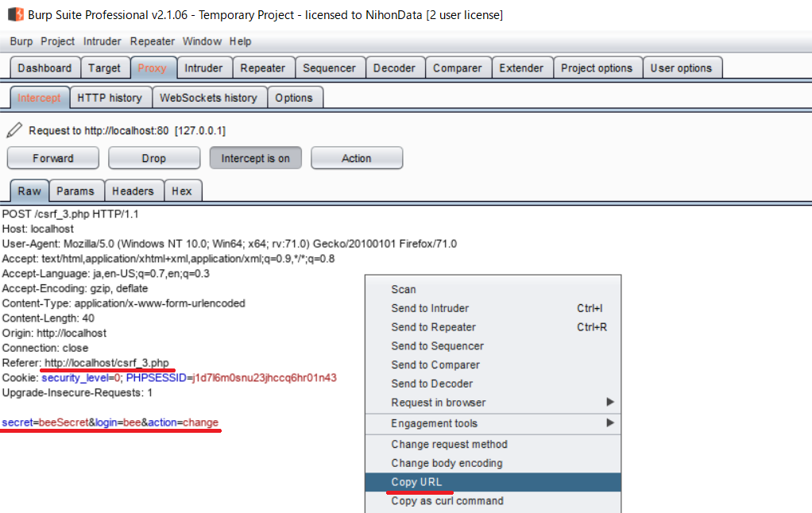This screenshot has height=513, width=812.
Task: Toggle the Intercept is on button
Action: tap(255, 158)
